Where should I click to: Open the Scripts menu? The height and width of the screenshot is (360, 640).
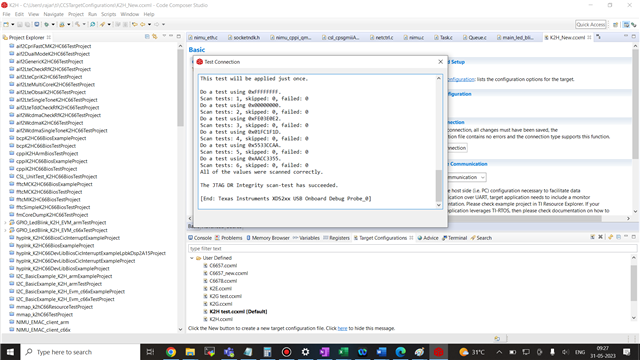click(x=108, y=14)
